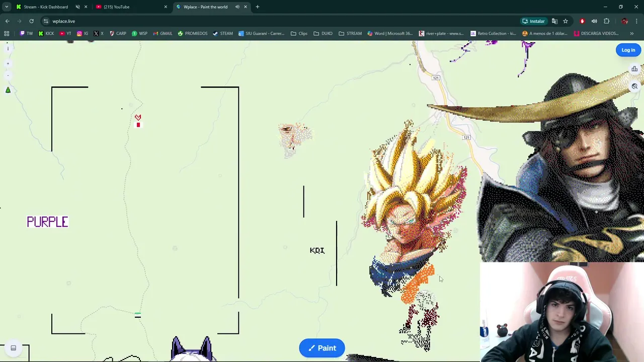Click the 121 road marker near top
This screenshot has height=362, width=644.
tap(436, 77)
